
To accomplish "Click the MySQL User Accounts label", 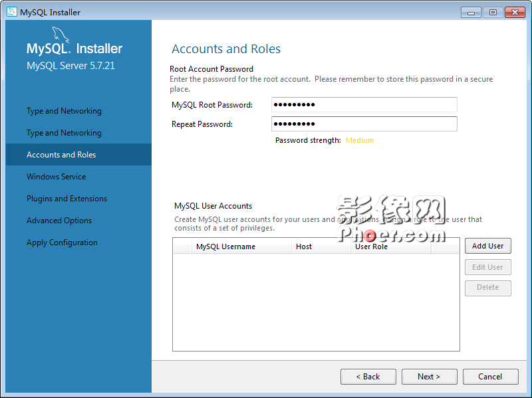I will pos(213,206).
